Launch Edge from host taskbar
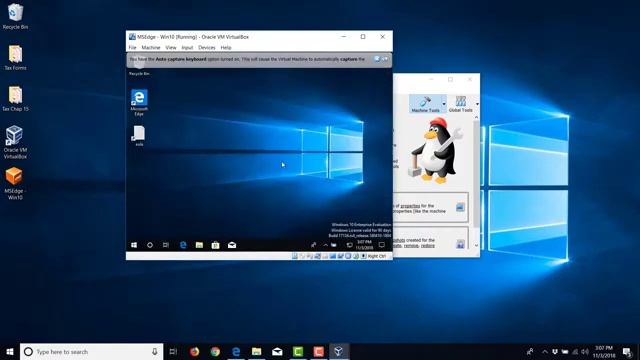 point(236,351)
